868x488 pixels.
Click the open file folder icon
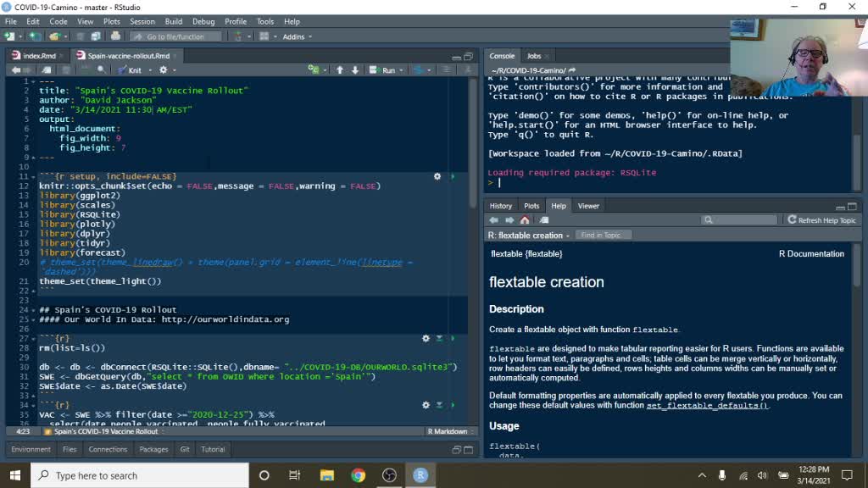click(x=53, y=36)
